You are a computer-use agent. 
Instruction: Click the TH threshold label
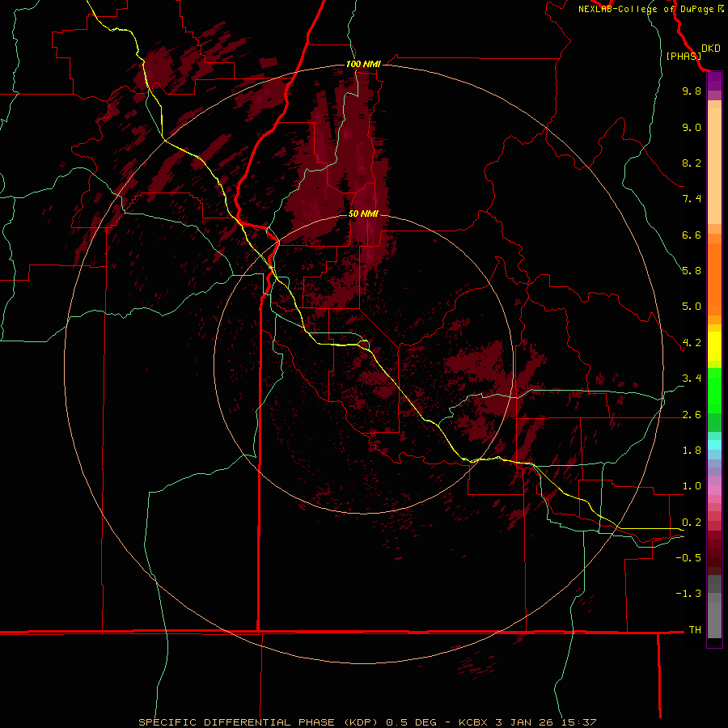coord(695,630)
